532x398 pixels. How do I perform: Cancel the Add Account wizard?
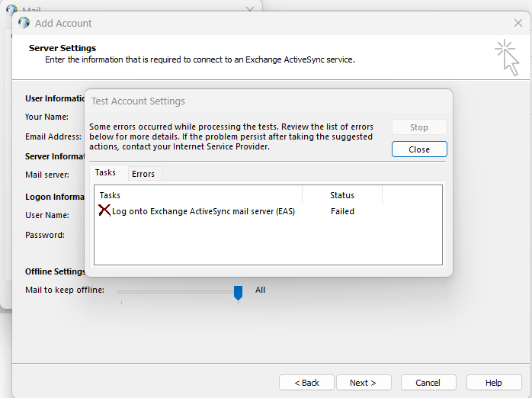[428, 383]
